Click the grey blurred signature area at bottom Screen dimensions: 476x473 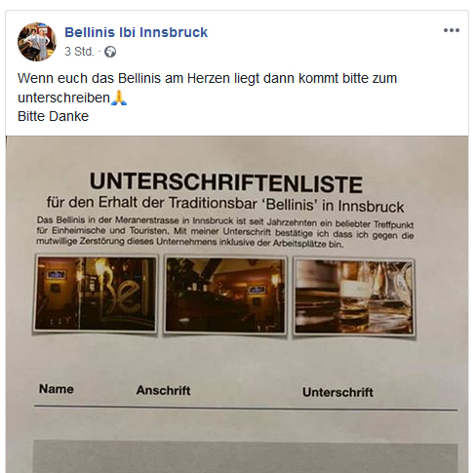coord(246,456)
